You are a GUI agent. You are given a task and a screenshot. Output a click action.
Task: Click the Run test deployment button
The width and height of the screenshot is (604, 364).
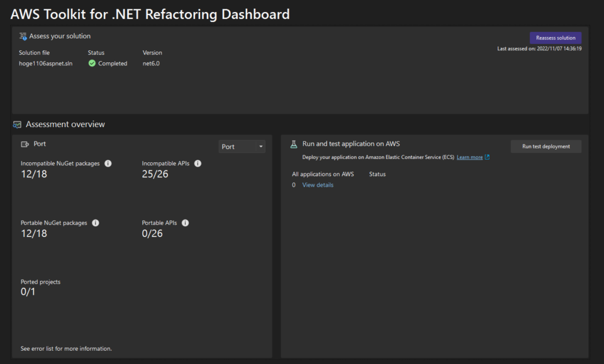pos(545,146)
